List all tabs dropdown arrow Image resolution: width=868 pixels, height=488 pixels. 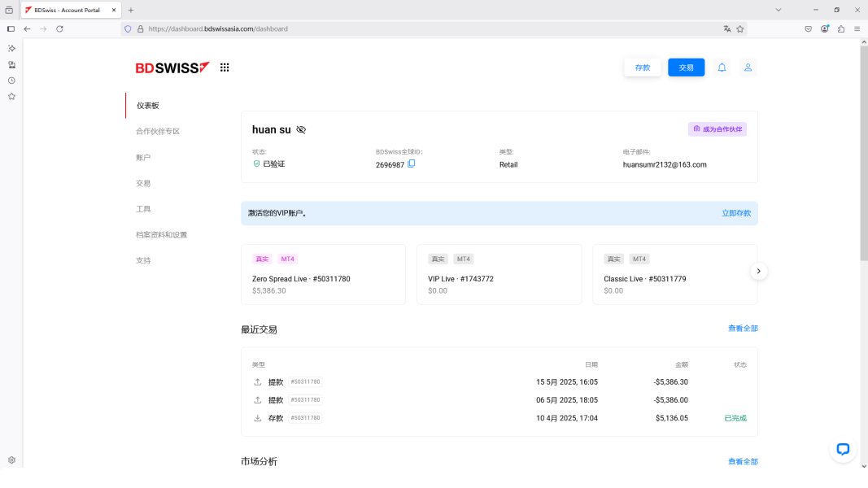pos(779,10)
